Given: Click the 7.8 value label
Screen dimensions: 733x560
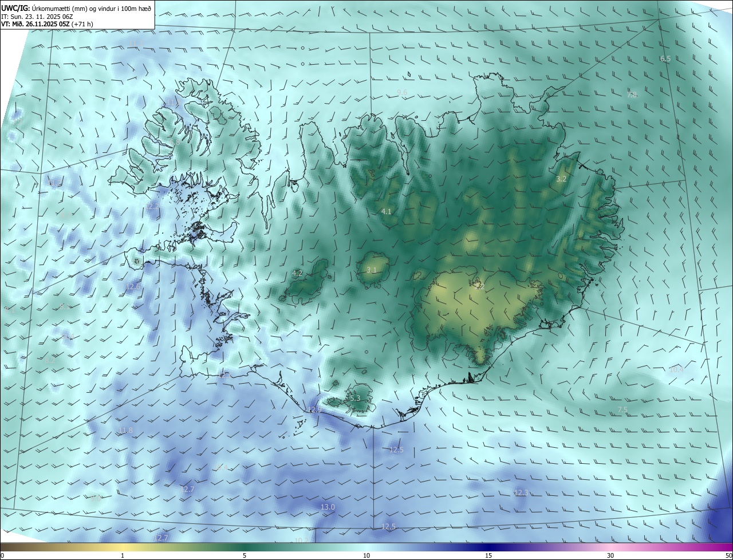Looking at the screenshot, I should (632, 94).
